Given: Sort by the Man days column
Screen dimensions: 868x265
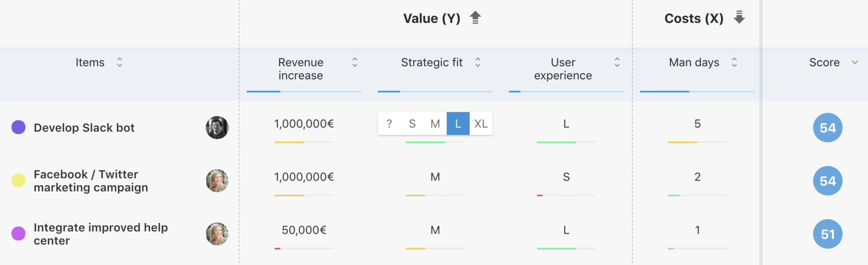Looking at the screenshot, I should 734,63.
